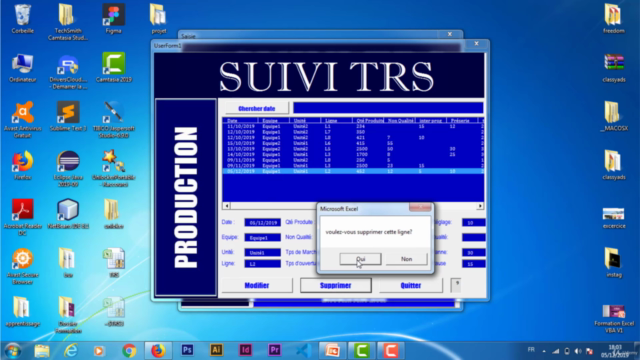Viewport: 640px width, 360px height.
Task: Open the Acrobat Reader DC shortcut
Action: coord(22,218)
